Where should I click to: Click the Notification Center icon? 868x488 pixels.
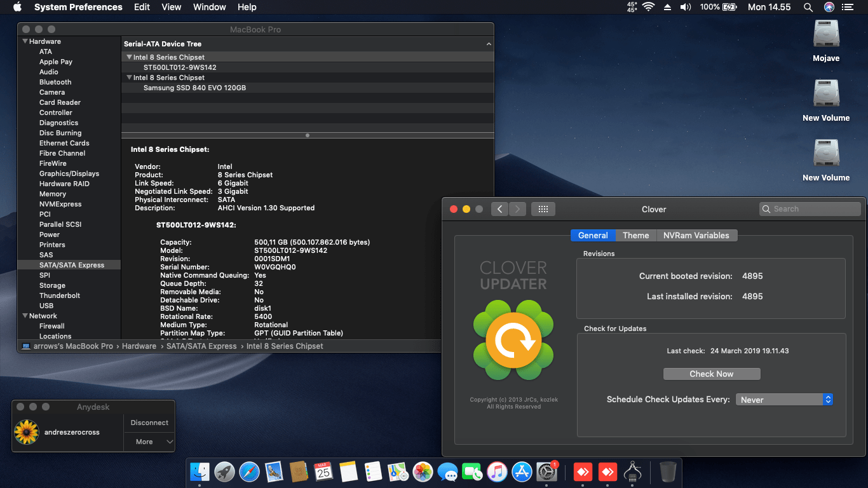pyautogui.click(x=847, y=7)
